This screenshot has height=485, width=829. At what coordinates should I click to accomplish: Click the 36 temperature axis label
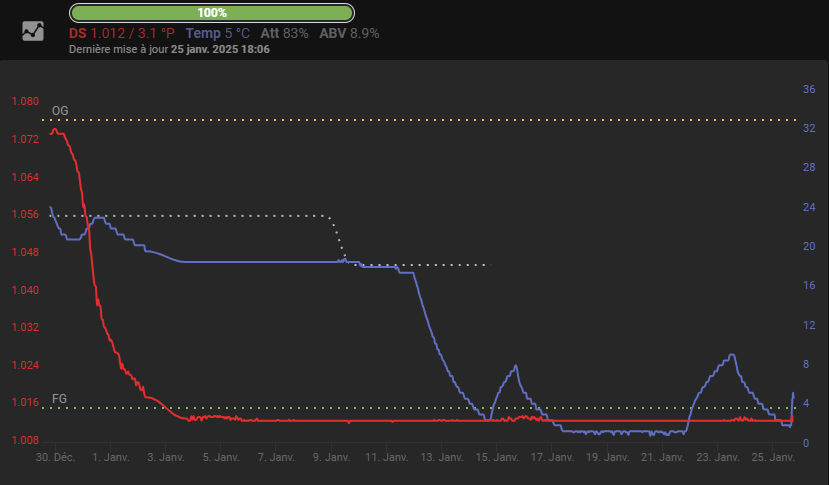[x=808, y=89]
